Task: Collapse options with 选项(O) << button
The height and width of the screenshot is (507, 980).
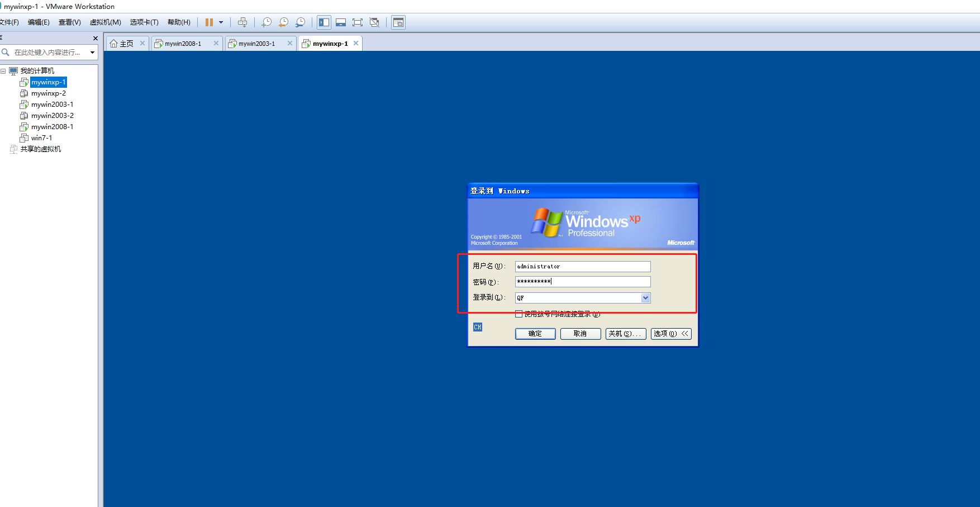Action: pyautogui.click(x=671, y=334)
